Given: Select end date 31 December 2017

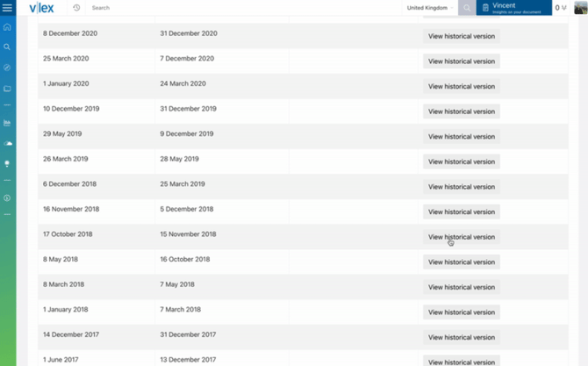Looking at the screenshot, I should pyautogui.click(x=188, y=335).
